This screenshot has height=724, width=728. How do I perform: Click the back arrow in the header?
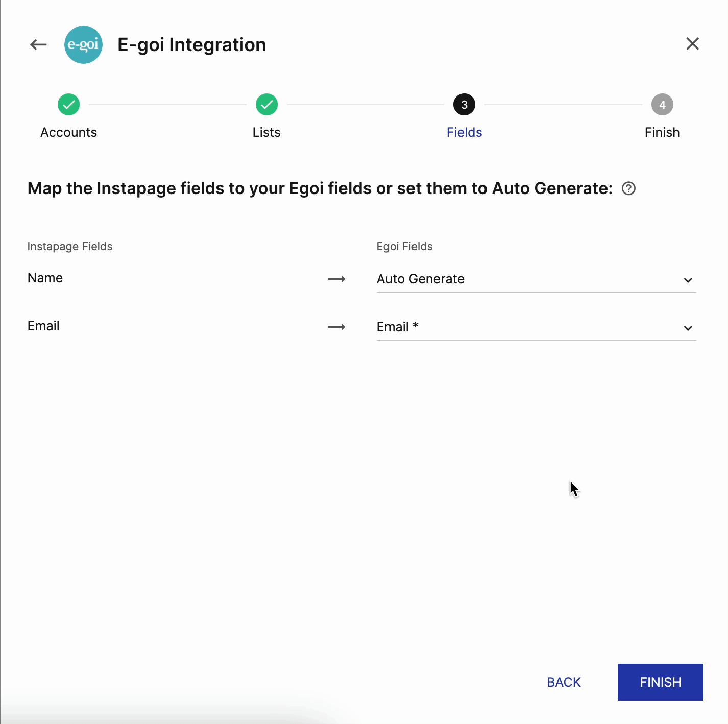point(38,45)
